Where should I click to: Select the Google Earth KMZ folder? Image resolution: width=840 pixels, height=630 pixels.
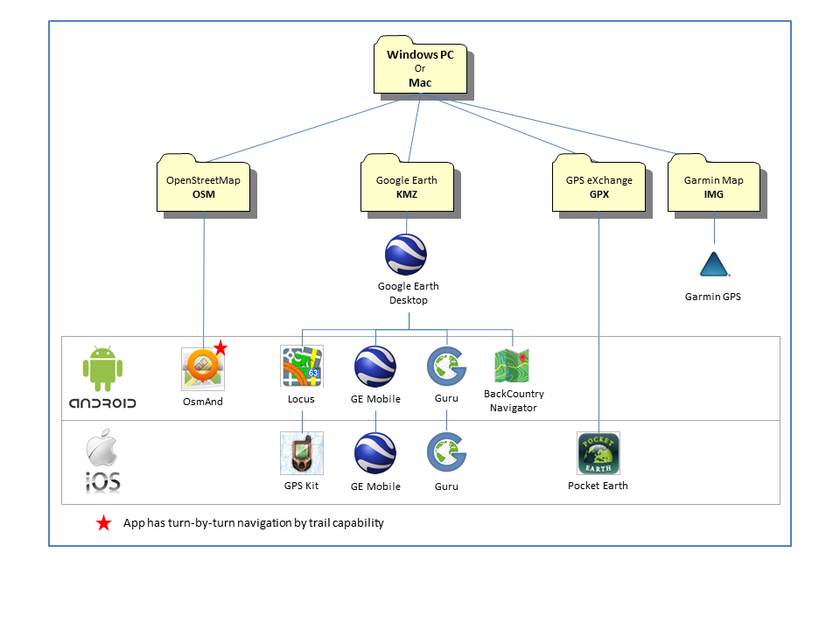tap(407, 185)
